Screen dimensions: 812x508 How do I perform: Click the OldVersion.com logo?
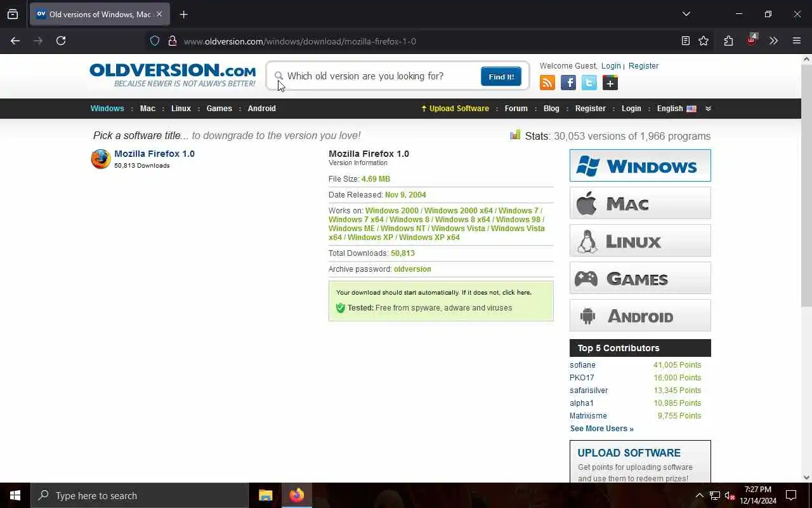point(173,75)
